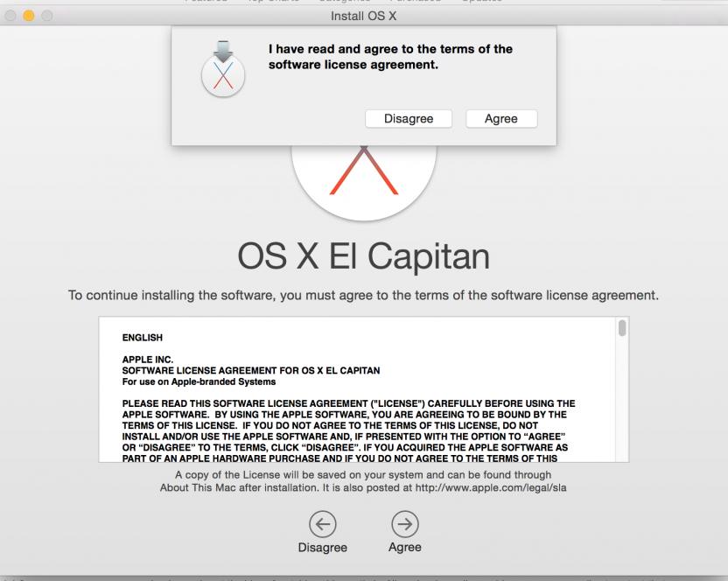Click the 'Agree' label under right arrow
This screenshot has width=728, height=581.
405,547
